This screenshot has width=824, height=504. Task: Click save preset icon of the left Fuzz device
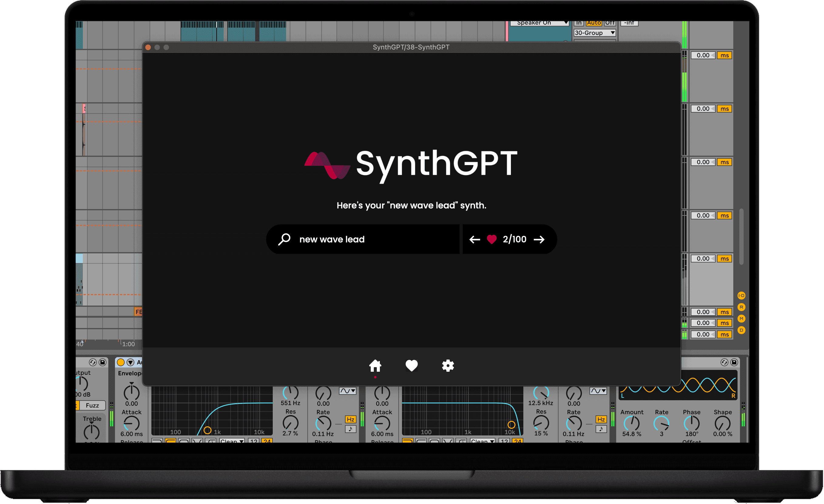[103, 362]
